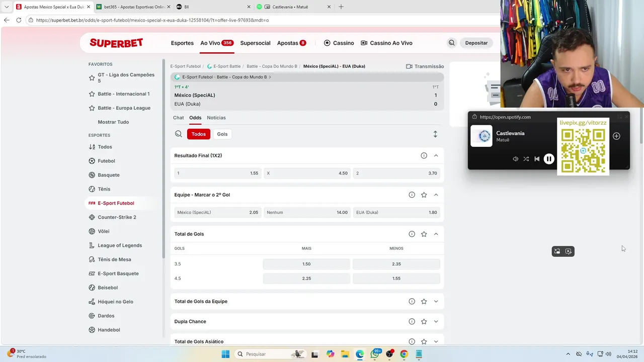This screenshot has height=362, width=644.
Task: Click the Superbet logo
Action: pos(116,43)
